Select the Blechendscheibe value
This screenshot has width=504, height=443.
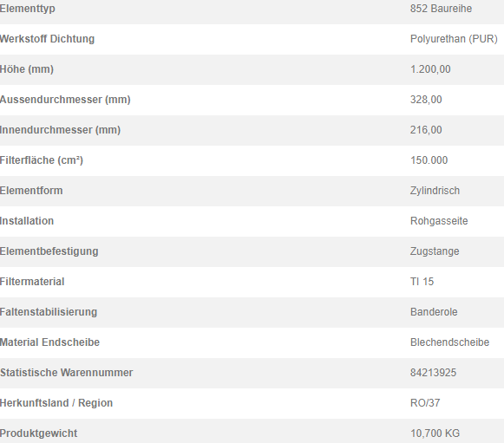[449, 342]
